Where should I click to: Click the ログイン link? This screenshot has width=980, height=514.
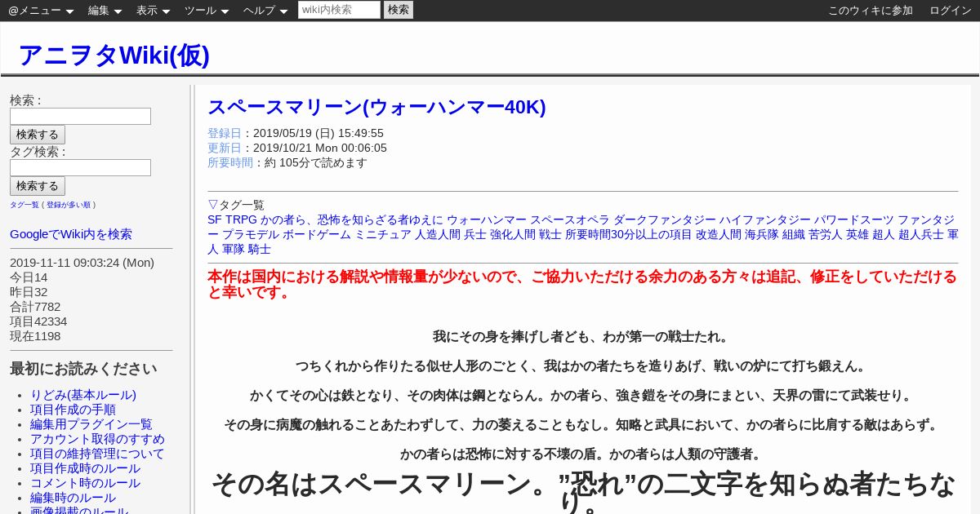951,11
